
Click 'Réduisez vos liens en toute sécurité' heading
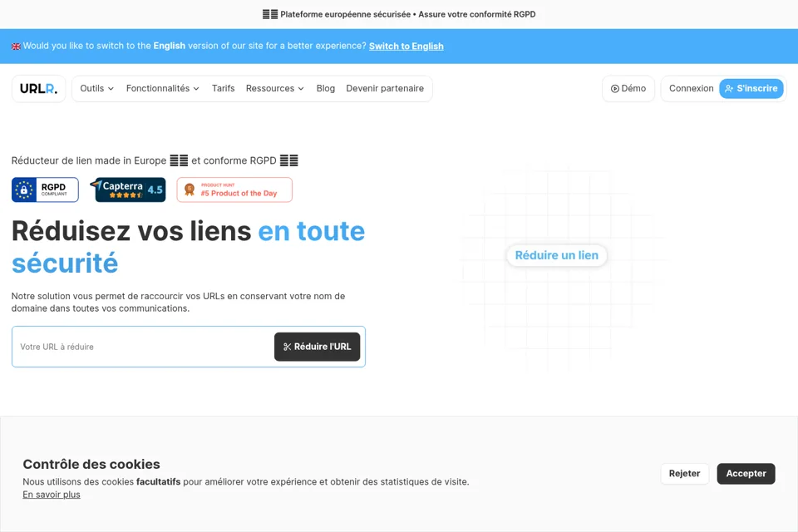point(189,247)
